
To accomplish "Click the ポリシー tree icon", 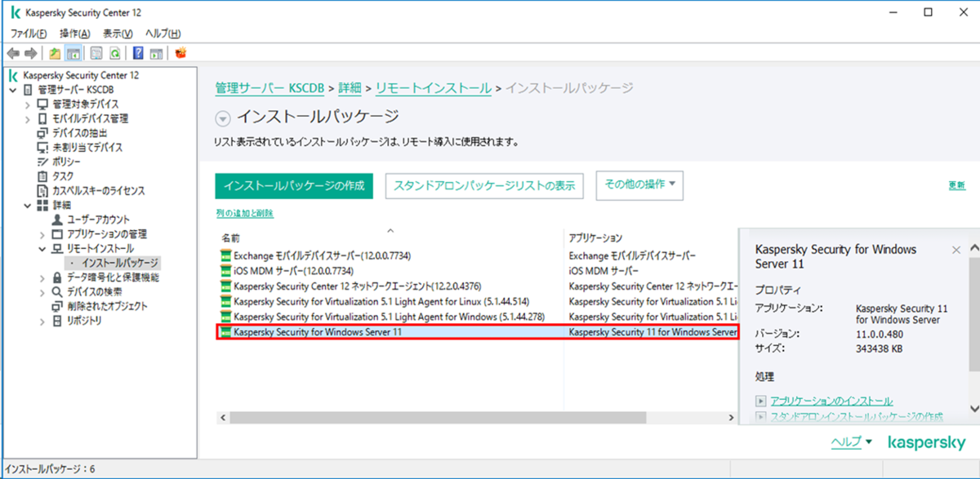I will pos(43,162).
